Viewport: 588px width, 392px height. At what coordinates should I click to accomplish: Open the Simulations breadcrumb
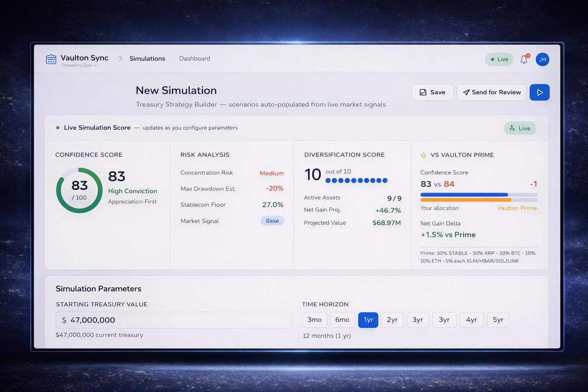click(147, 59)
